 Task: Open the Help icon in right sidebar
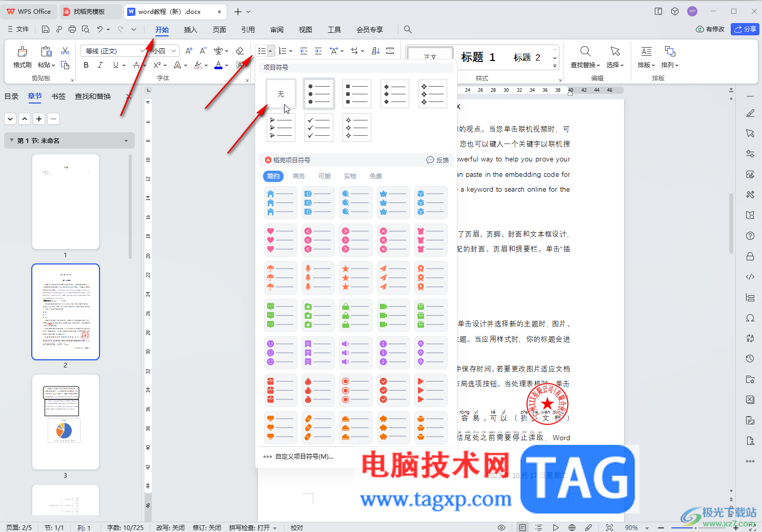pos(750,236)
